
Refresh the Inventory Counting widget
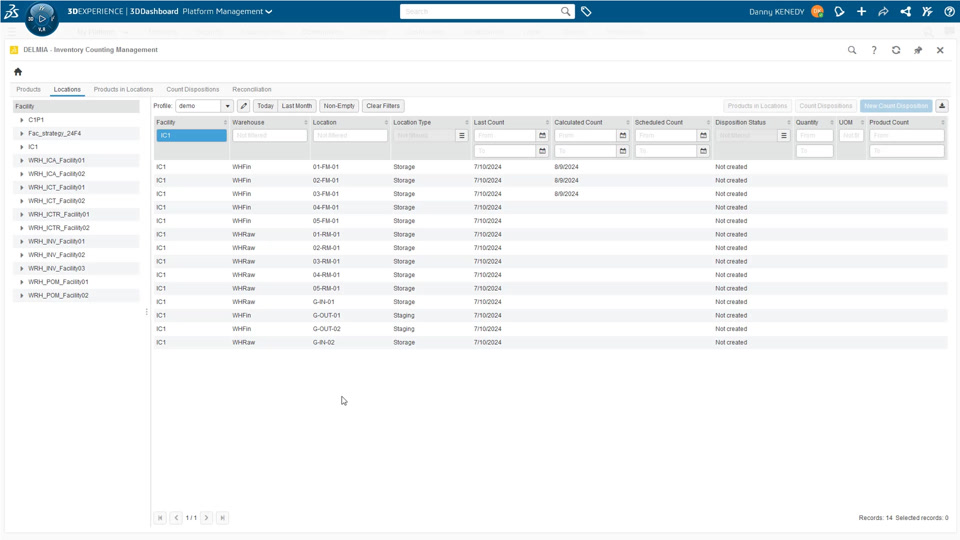click(896, 50)
